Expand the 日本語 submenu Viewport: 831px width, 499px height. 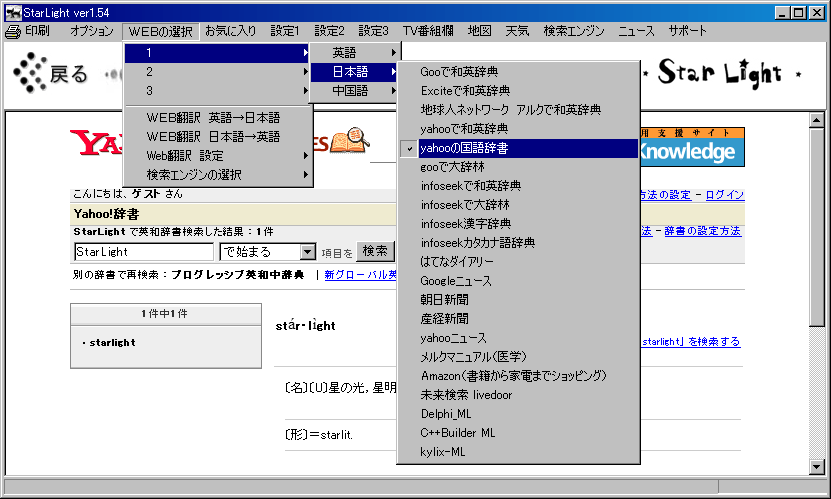point(355,72)
